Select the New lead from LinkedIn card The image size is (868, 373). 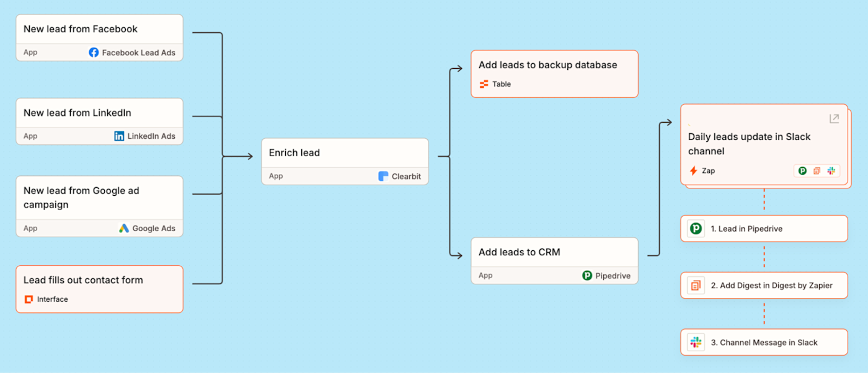(x=99, y=121)
